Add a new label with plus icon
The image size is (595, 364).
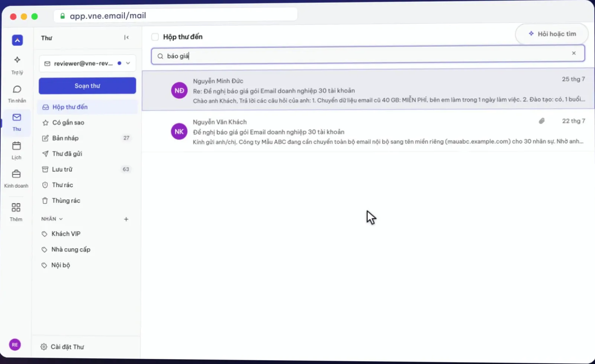pos(126,219)
